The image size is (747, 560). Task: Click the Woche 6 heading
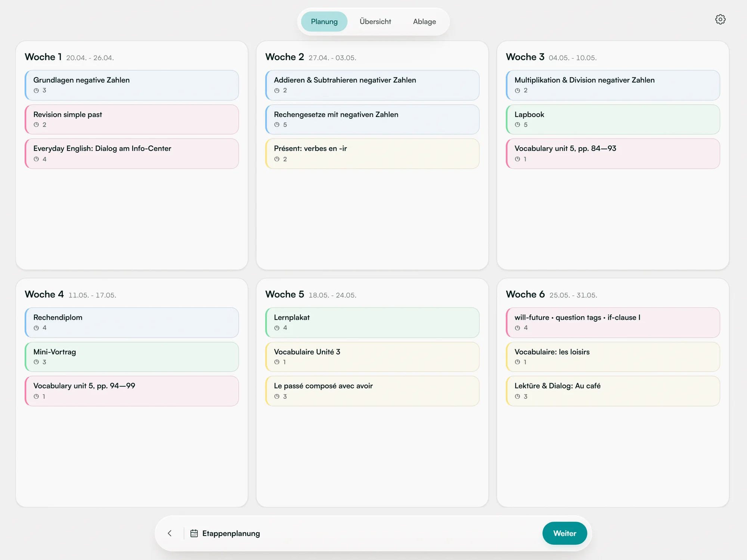click(525, 294)
